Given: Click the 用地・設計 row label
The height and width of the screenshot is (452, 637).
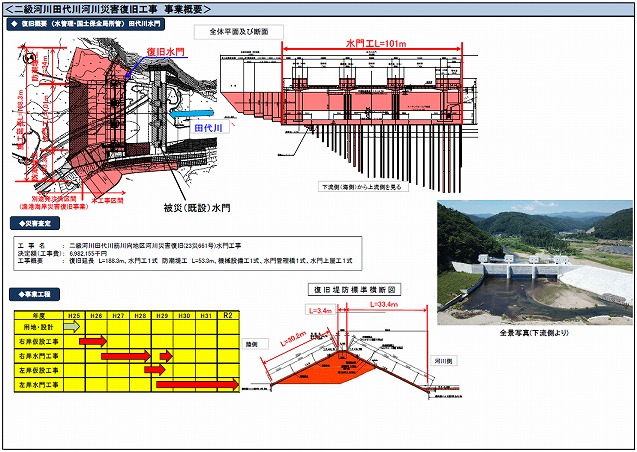Looking at the screenshot, I should pyautogui.click(x=39, y=327).
